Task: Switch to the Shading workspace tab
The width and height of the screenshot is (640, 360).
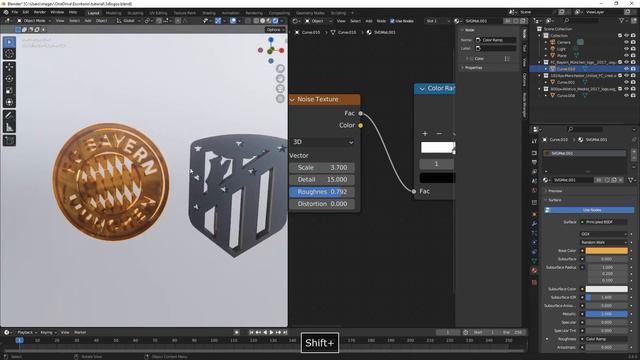Action: pyautogui.click(x=209, y=13)
